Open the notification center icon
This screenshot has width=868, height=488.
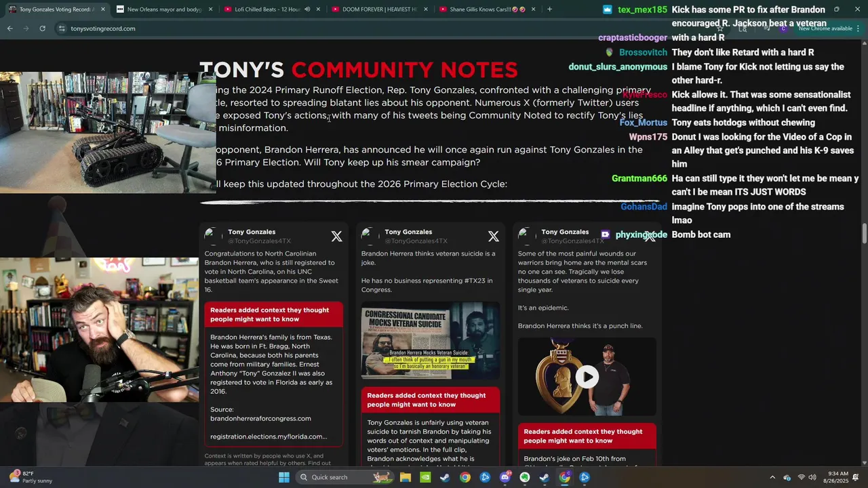click(x=856, y=477)
